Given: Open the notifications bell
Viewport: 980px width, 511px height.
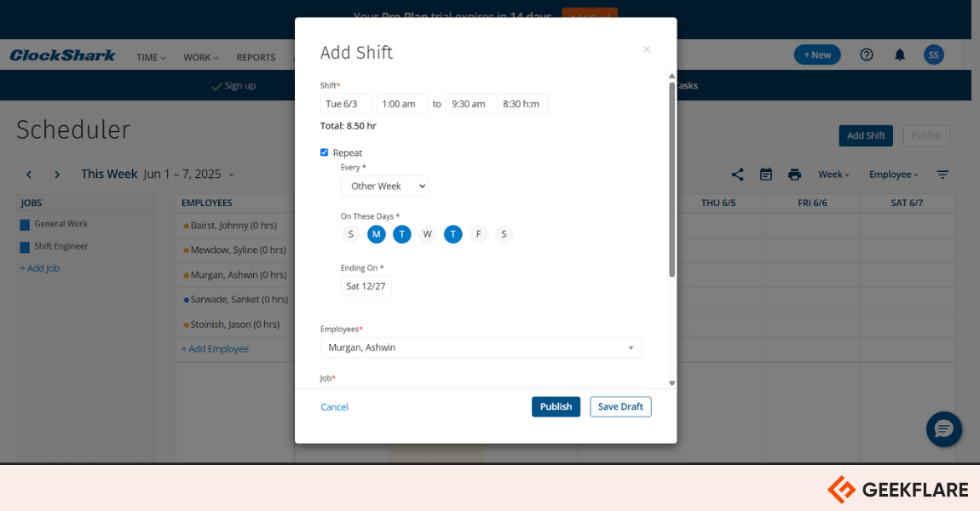Looking at the screenshot, I should [x=900, y=55].
